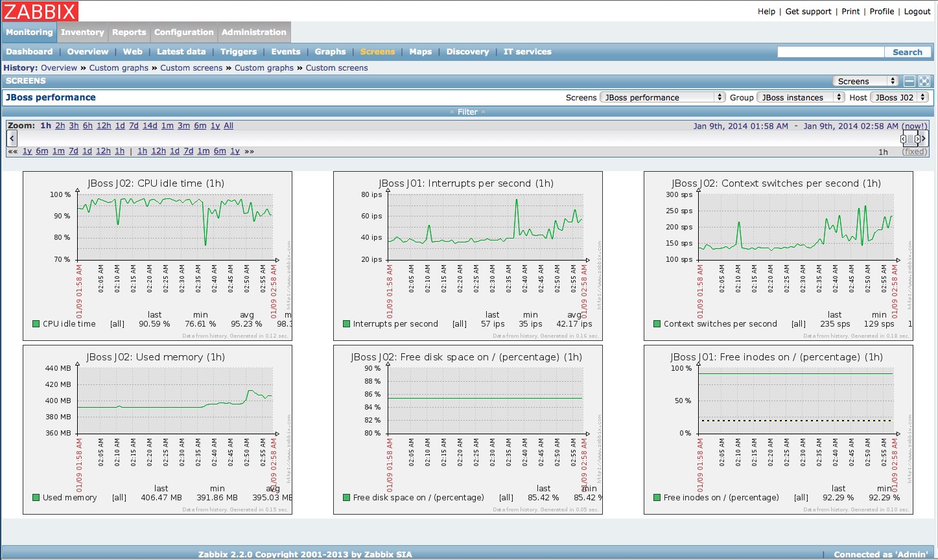Screen dimensions: 938x560
Task: Go to Web monitoring submenu
Action: (133, 52)
